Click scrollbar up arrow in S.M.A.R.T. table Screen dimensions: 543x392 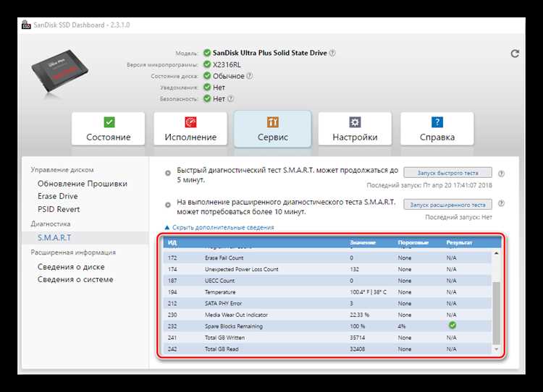tap(496, 253)
